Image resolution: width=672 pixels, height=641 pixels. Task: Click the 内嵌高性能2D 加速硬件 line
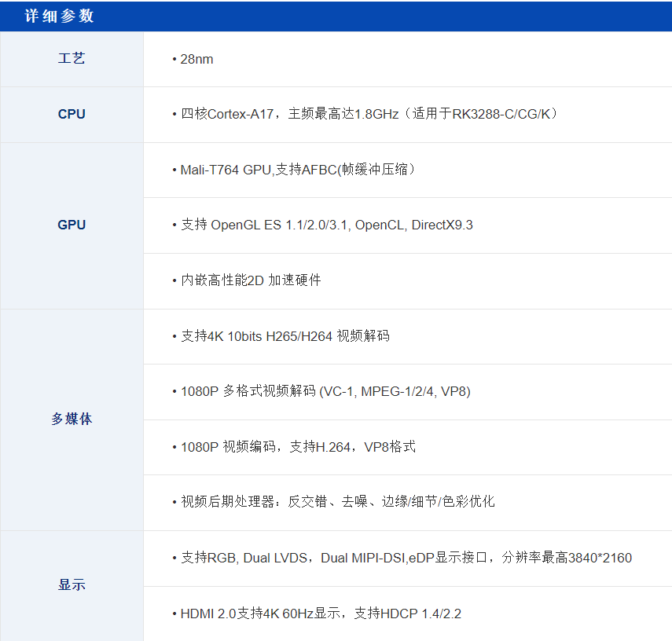tap(251, 280)
